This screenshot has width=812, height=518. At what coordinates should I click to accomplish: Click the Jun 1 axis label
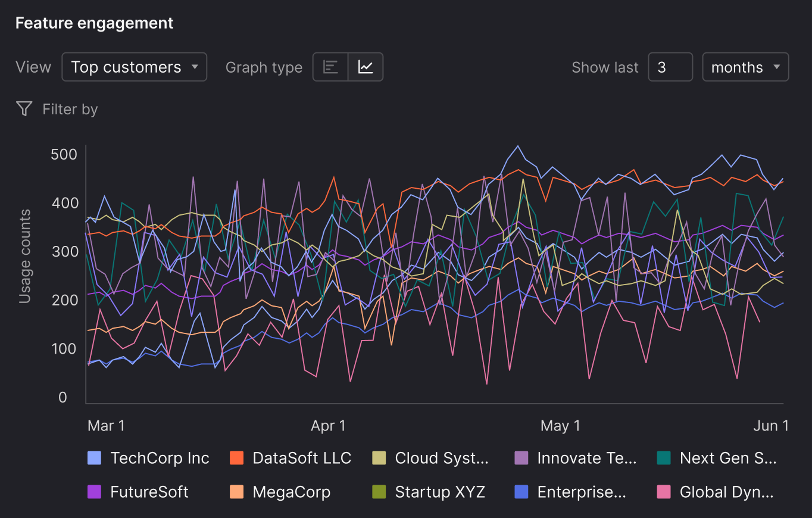point(771,426)
